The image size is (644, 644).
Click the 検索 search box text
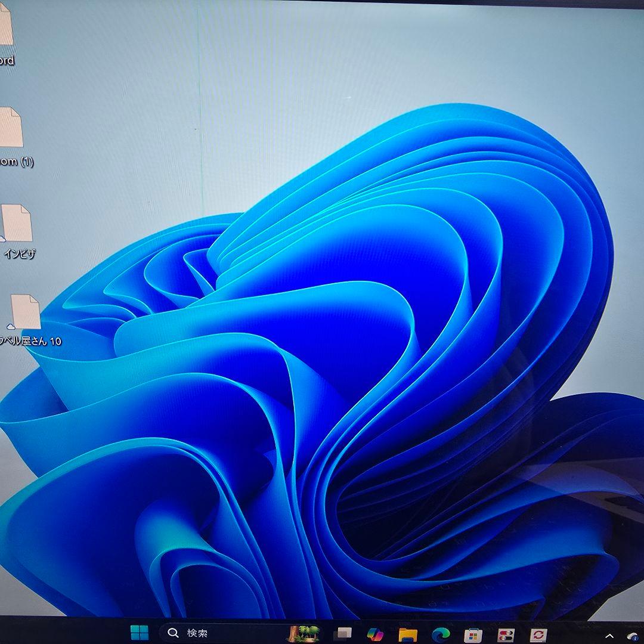[197, 633]
